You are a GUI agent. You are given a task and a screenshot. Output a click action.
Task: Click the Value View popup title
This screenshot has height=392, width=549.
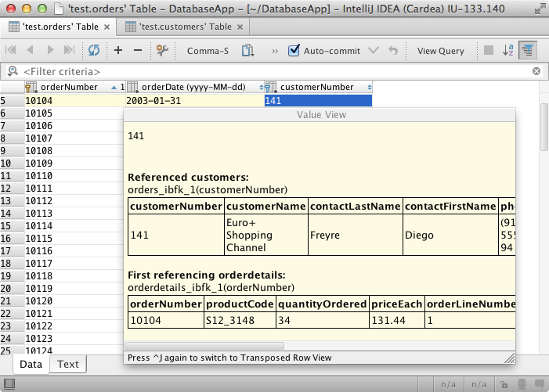click(321, 115)
